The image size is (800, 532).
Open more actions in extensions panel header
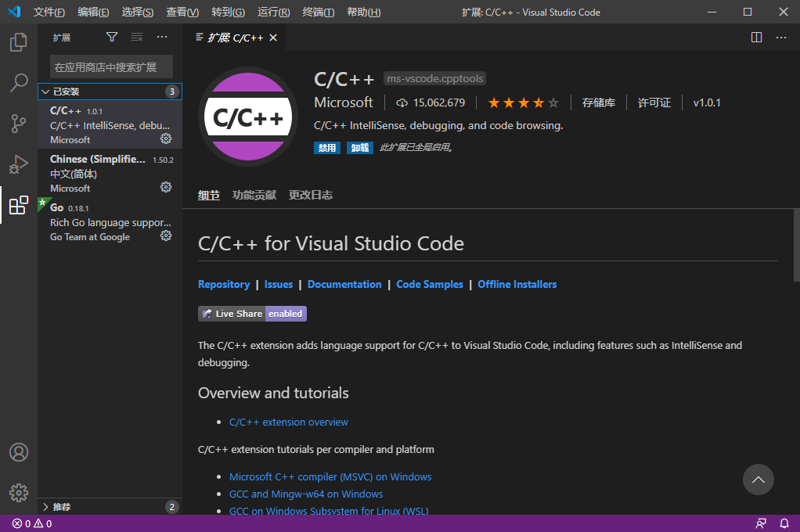pyautogui.click(x=162, y=37)
